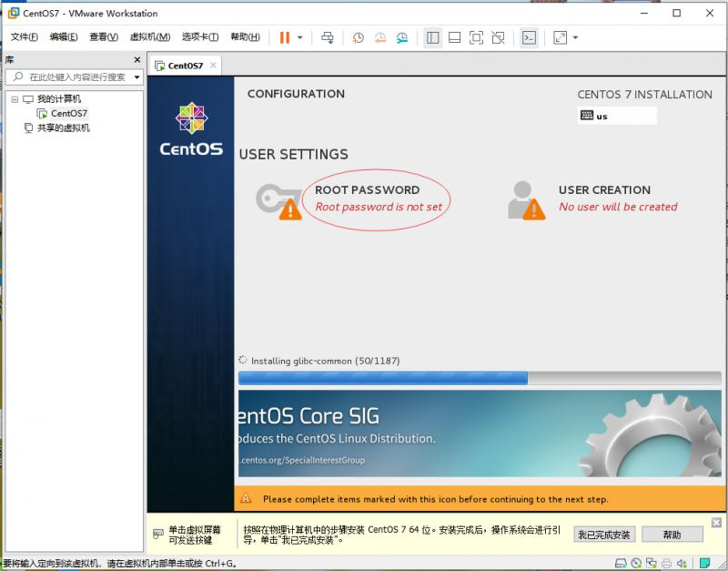Open the library search filter dropdown arrow
The height and width of the screenshot is (571, 728).
(x=137, y=77)
